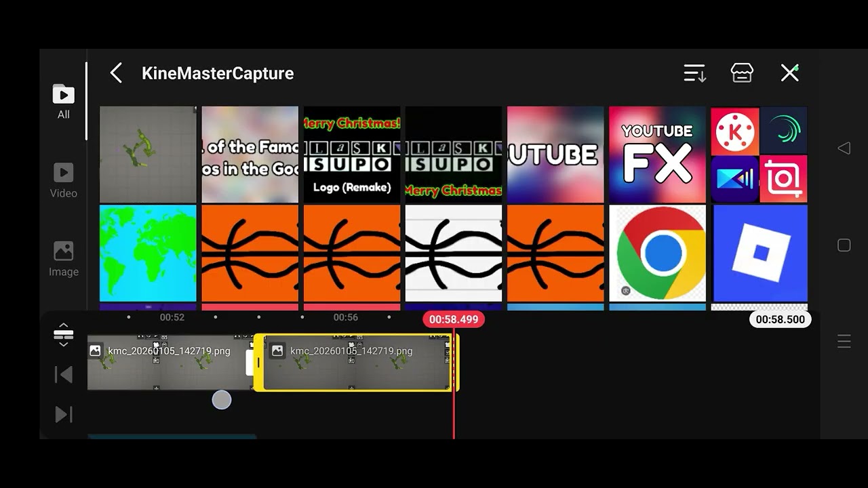
Task: Select the green plant on gray thumbnail
Action: [148, 155]
